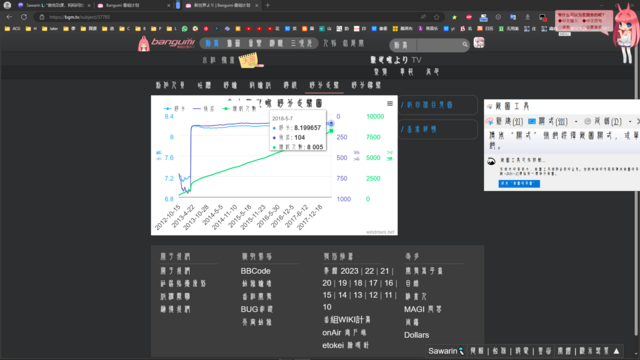
Task: Click the up-arrow in bottom dock
Action: coord(616,351)
